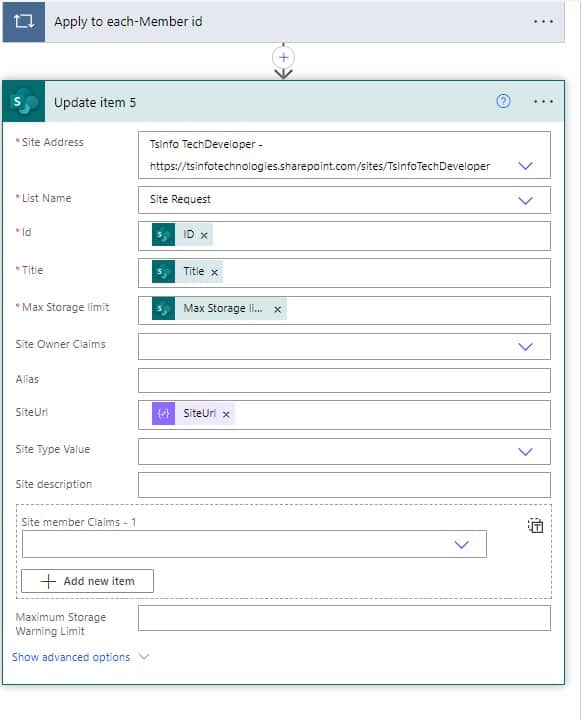
Task: Click Add new item button
Action: pos(87,581)
